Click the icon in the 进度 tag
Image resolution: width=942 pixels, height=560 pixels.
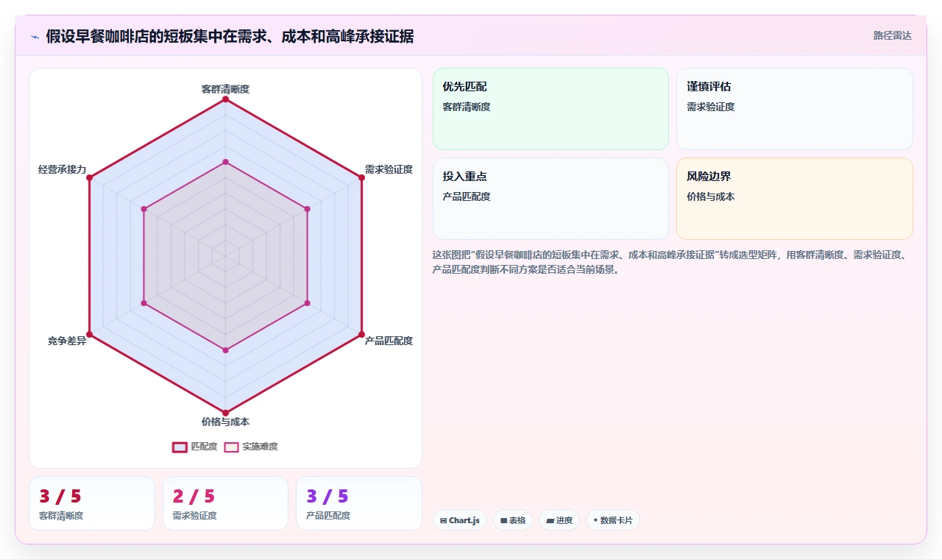550,520
